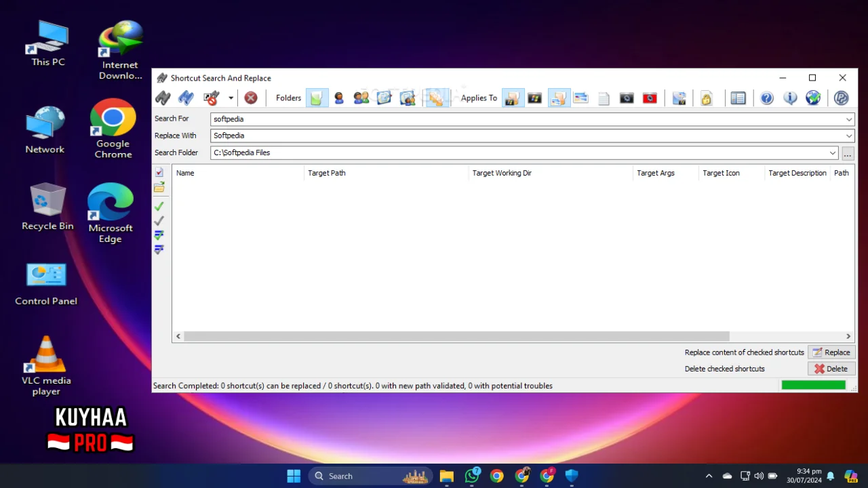
Task: Click the open folder with green arrow icon
Action: pos(159,187)
